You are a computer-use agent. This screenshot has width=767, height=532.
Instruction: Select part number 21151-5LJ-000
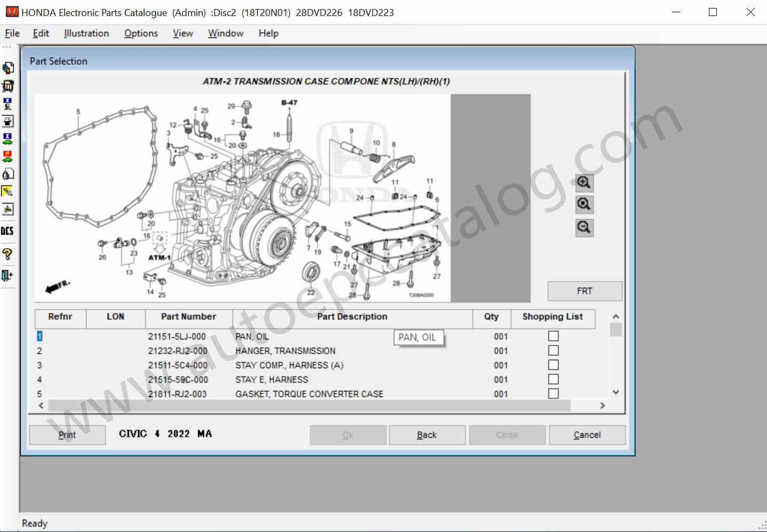tap(177, 336)
